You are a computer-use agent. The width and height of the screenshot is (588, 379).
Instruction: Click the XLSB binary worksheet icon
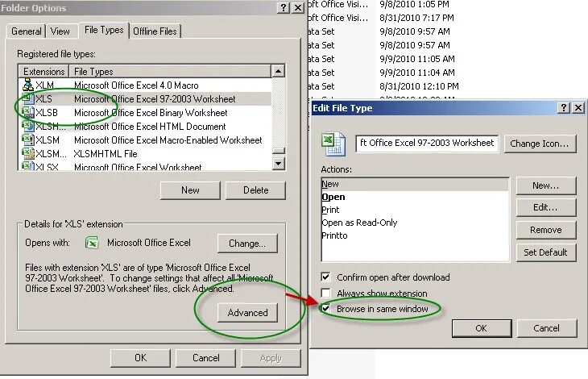pos(27,113)
